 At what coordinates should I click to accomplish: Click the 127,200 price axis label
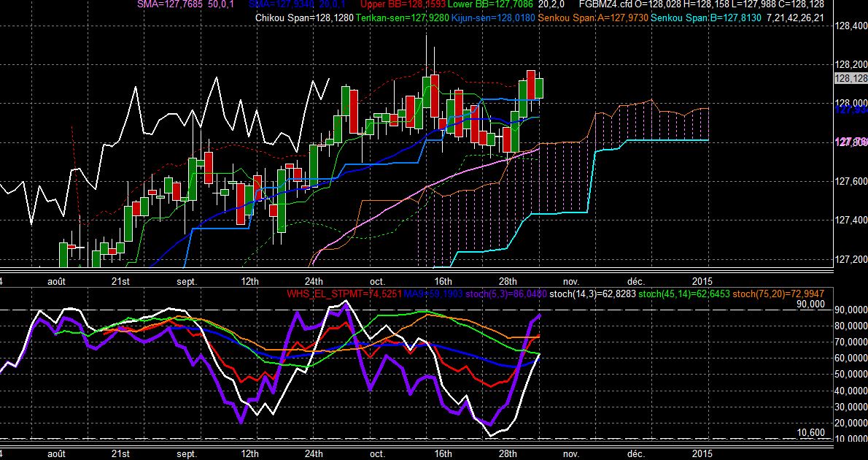851,258
